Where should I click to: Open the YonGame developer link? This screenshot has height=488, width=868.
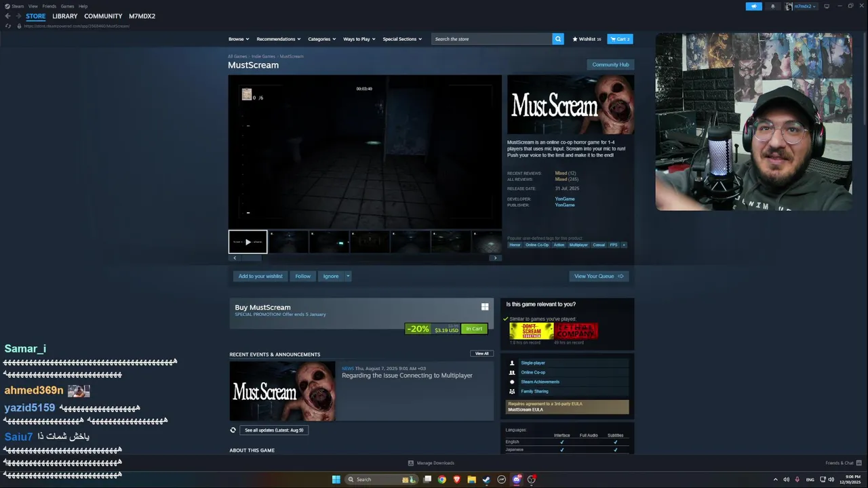click(x=565, y=199)
